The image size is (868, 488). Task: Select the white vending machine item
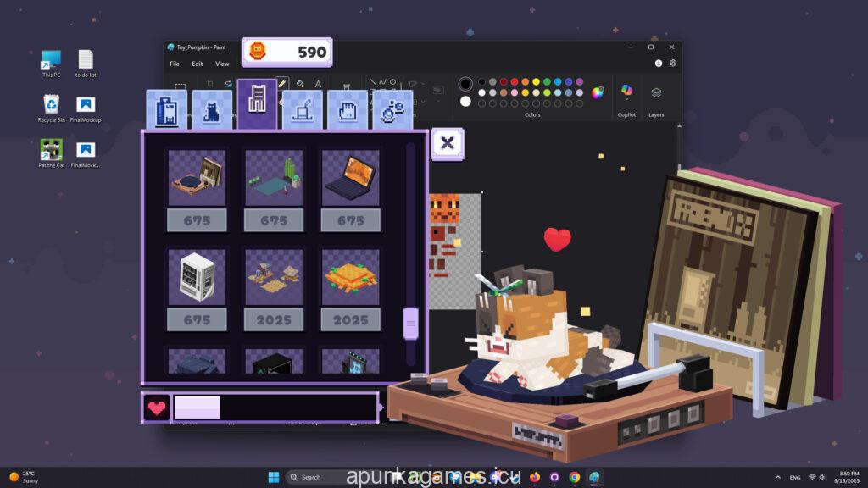pos(197,277)
